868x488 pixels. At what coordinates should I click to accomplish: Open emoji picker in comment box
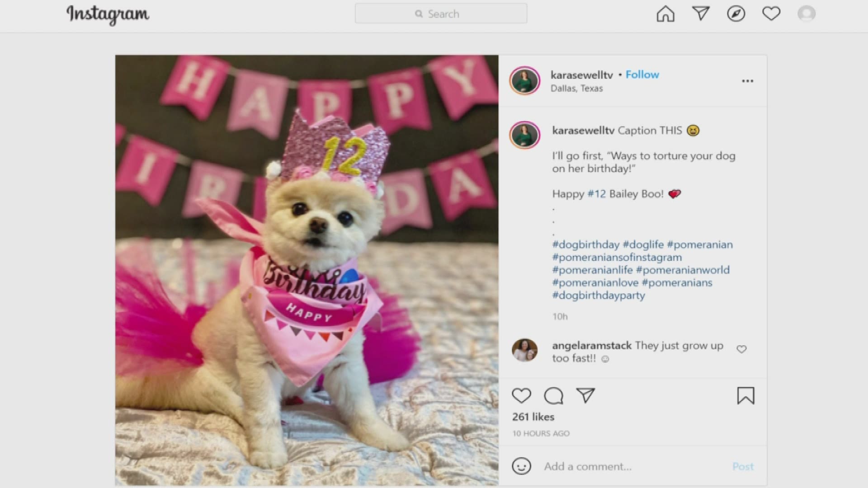coord(521,466)
